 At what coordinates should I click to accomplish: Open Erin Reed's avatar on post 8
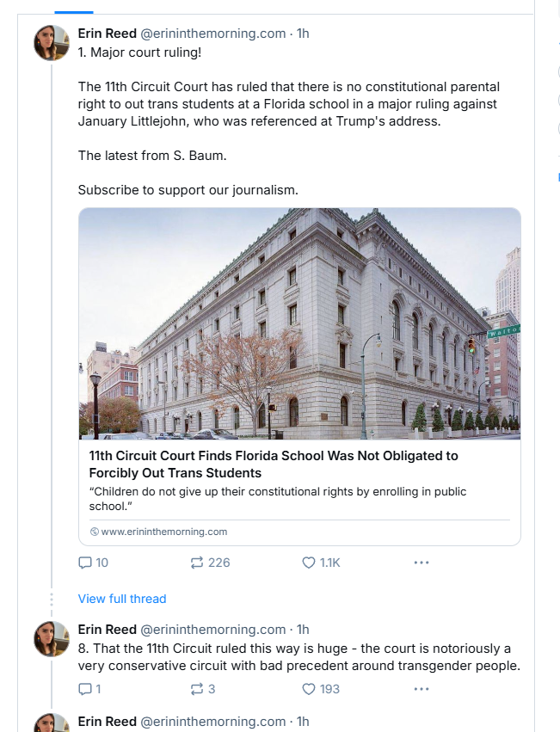[x=52, y=639]
